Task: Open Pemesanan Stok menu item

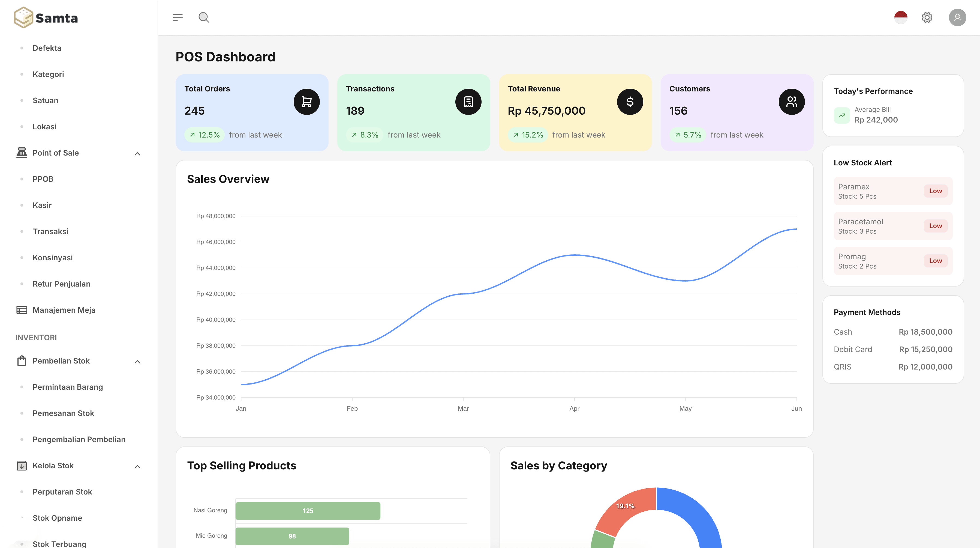Action: coord(63,413)
